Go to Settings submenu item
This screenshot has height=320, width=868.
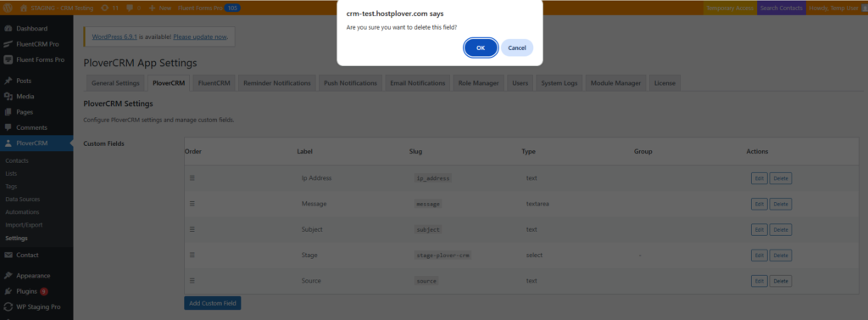click(16, 238)
